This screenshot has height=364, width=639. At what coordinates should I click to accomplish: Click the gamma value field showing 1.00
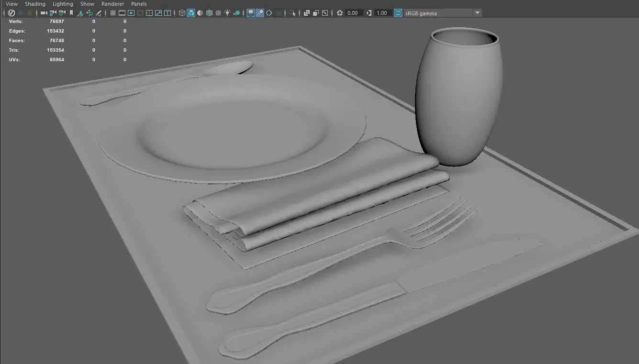pos(383,13)
